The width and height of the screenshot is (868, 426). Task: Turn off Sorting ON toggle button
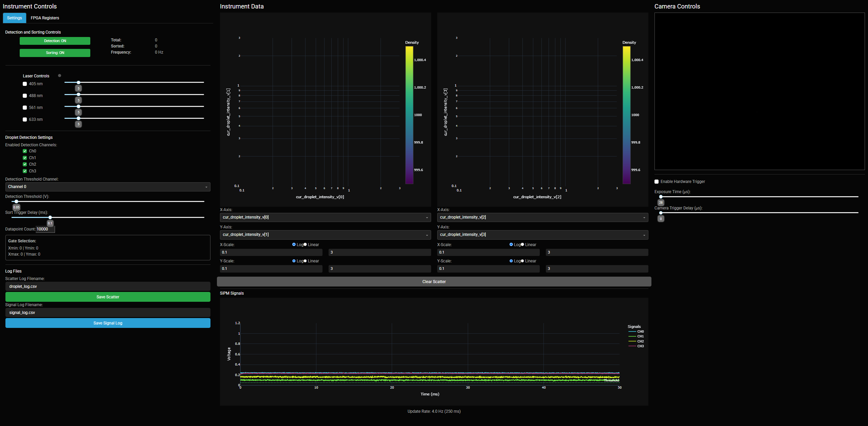click(55, 53)
